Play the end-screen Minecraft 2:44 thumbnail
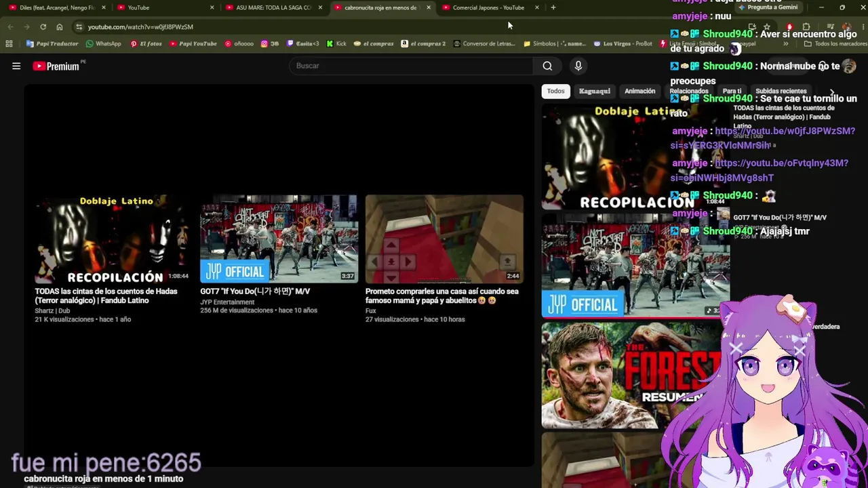 point(444,239)
